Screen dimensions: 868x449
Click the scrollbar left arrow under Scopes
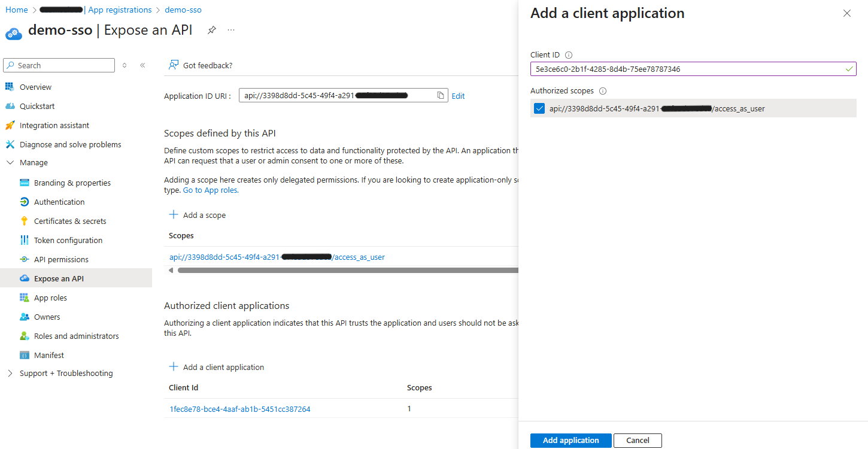171,271
